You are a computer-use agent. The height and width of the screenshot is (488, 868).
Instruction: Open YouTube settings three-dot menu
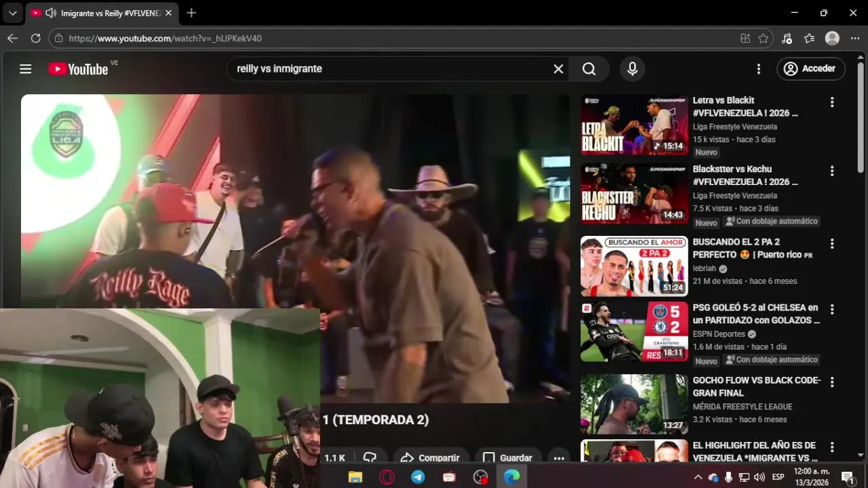759,68
